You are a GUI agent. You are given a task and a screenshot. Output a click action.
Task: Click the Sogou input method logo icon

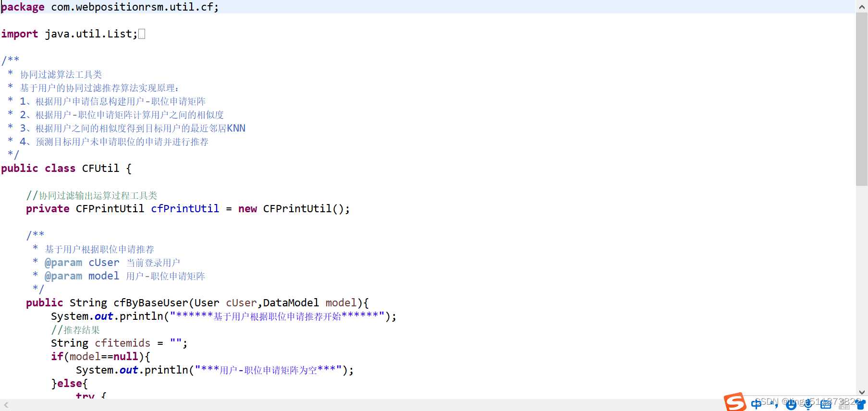735,402
